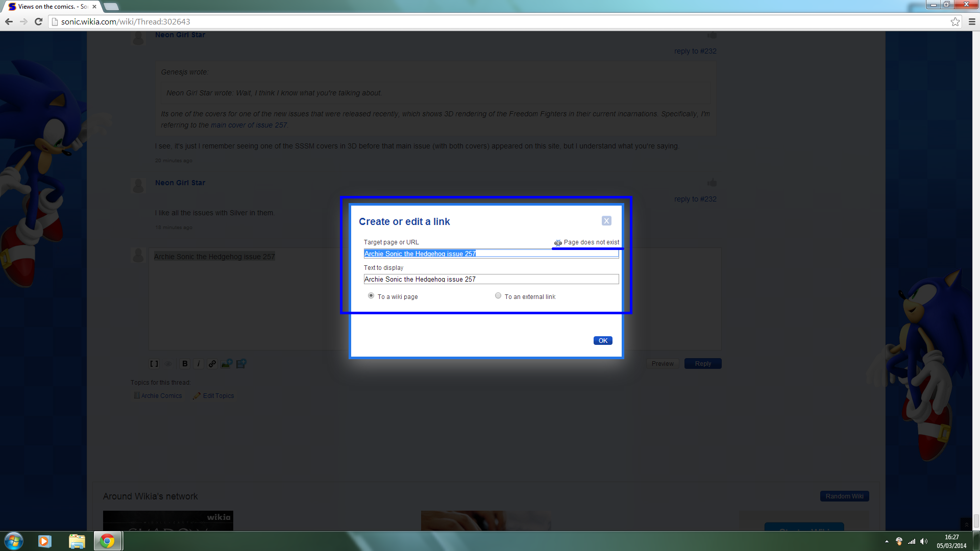The width and height of the screenshot is (980, 551).
Task: Post the message with the Reply button
Action: [703, 364]
